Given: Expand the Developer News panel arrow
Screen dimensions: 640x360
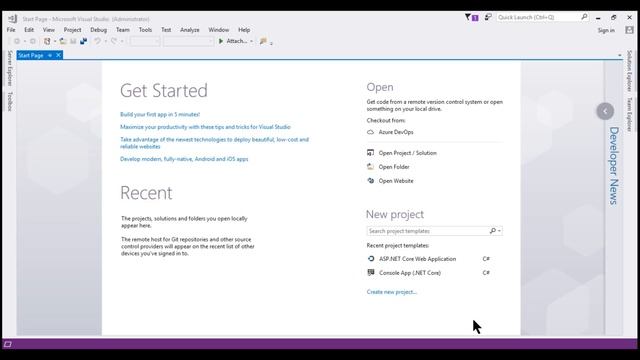Looking at the screenshot, I should (605, 111).
